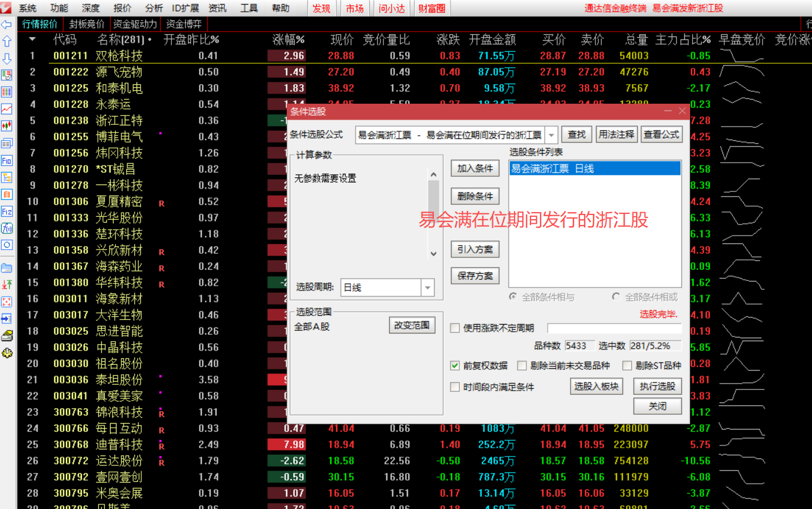
Task: Enable 使用涨跌不定周期 checkbox
Action: [455, 328]
